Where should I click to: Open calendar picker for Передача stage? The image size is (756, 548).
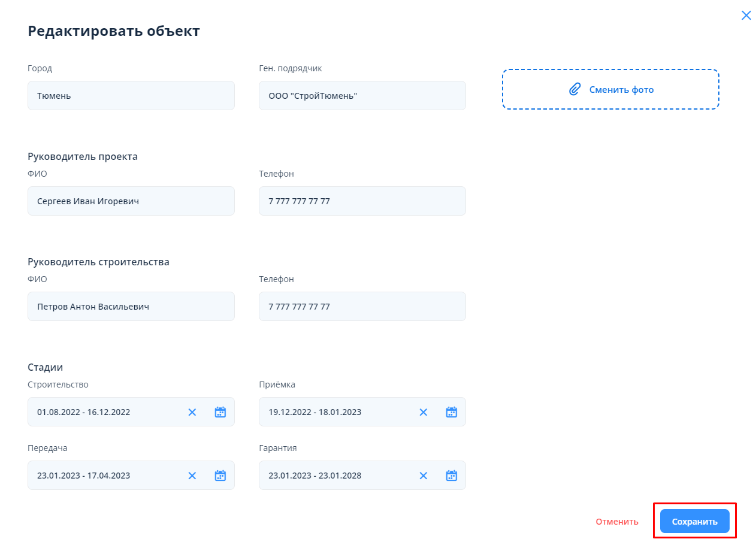pos(220,476)
